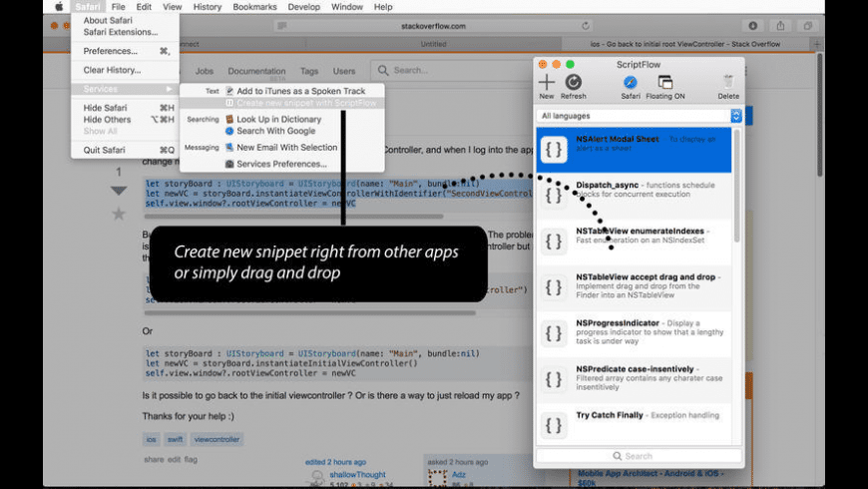868x489 pixels.
Task: Click the reload page icon in address bar
Action: coord(585,26)
